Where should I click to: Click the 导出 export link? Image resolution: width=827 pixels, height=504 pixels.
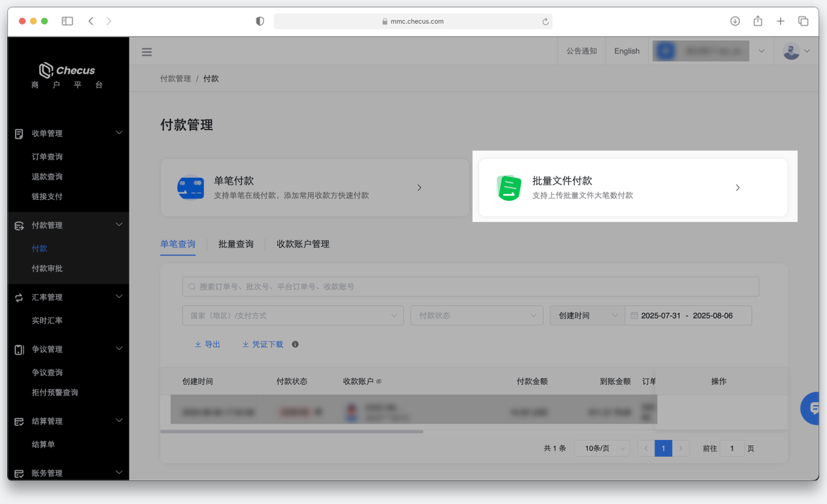[207, 344]
